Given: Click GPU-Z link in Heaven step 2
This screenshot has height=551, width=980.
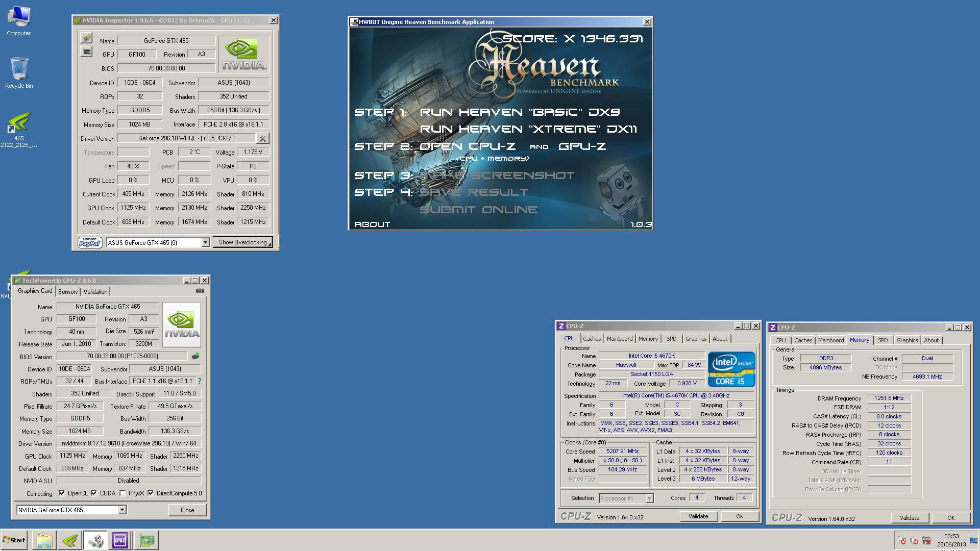Looking at the screenshot, I should (582, 146).
